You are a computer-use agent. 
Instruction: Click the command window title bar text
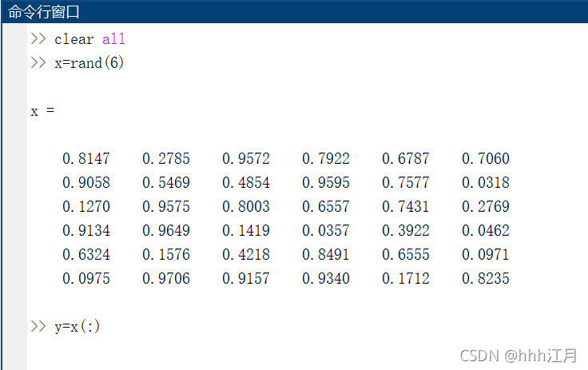43,12
